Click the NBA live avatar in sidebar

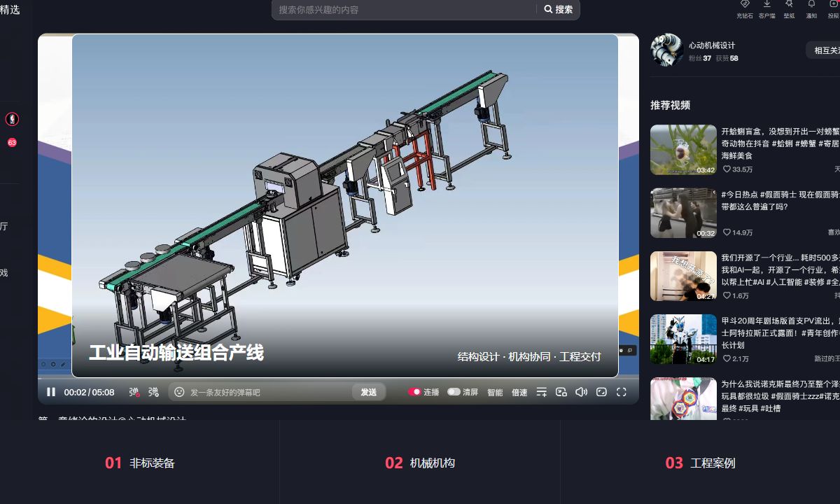[12, 119]
